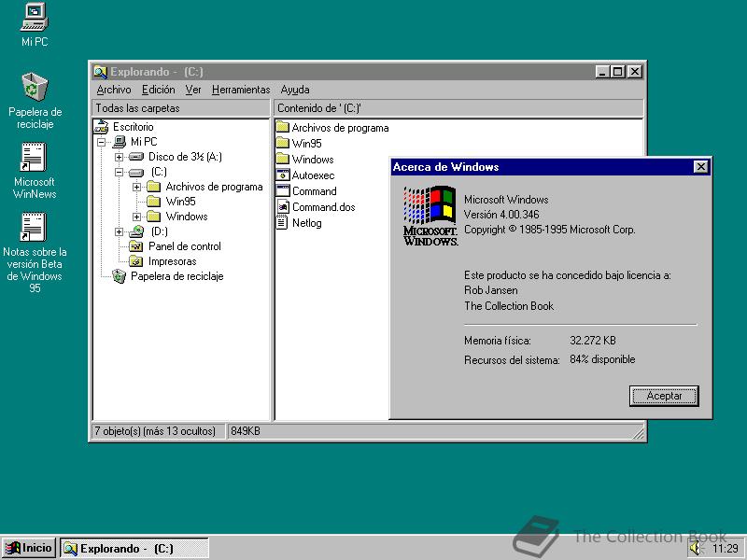The image size is (747, 560).
Task: Click the Impresoras tree label
Action: click(173, 261)
